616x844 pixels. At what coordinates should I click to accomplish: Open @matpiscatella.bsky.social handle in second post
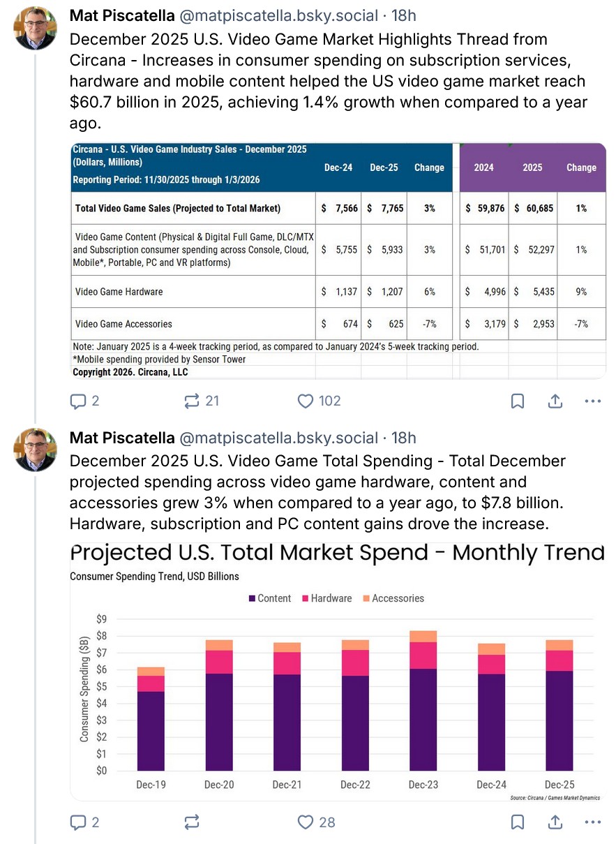click(x=279, y=438)
